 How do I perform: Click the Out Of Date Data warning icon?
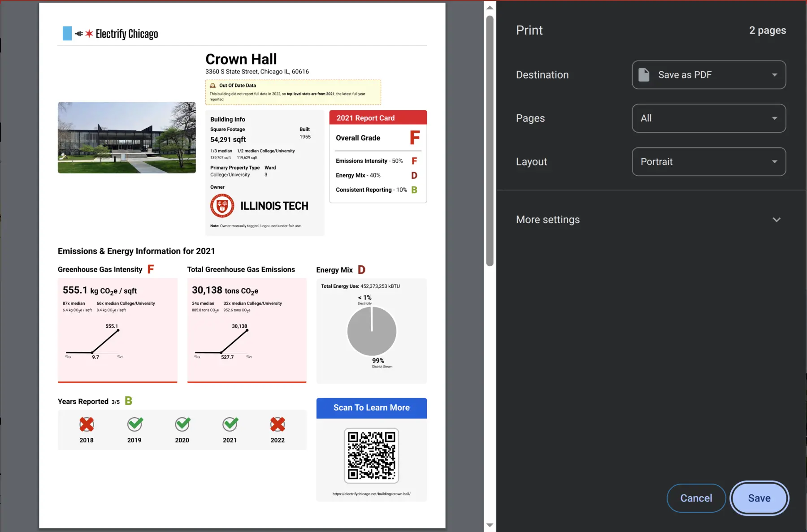(x=213, y=86)
